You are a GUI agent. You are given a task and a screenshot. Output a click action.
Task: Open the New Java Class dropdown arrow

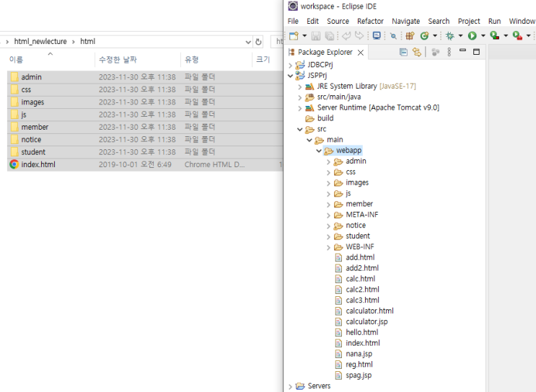pos(435,35)
